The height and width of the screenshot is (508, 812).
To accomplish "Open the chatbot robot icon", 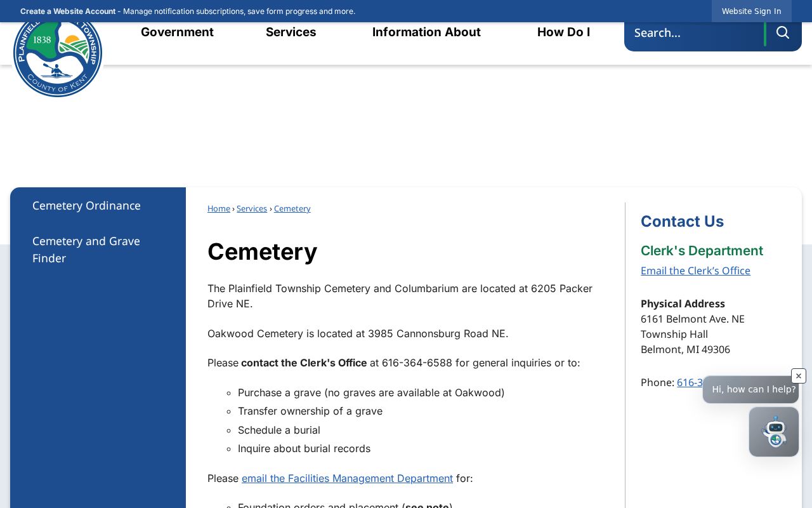I will (774, 432).
